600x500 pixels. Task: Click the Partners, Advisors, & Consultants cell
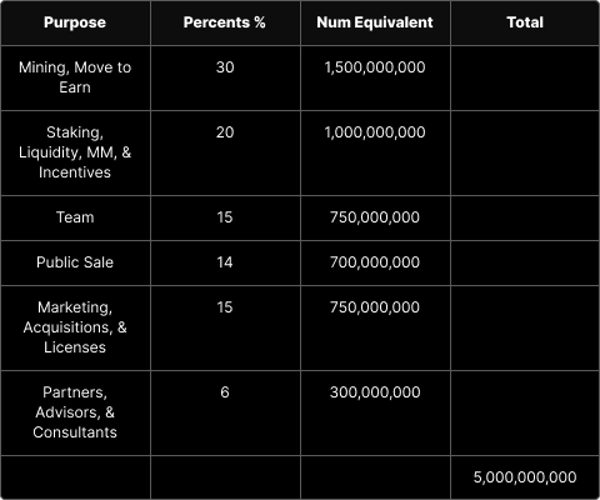click(75, 412)
